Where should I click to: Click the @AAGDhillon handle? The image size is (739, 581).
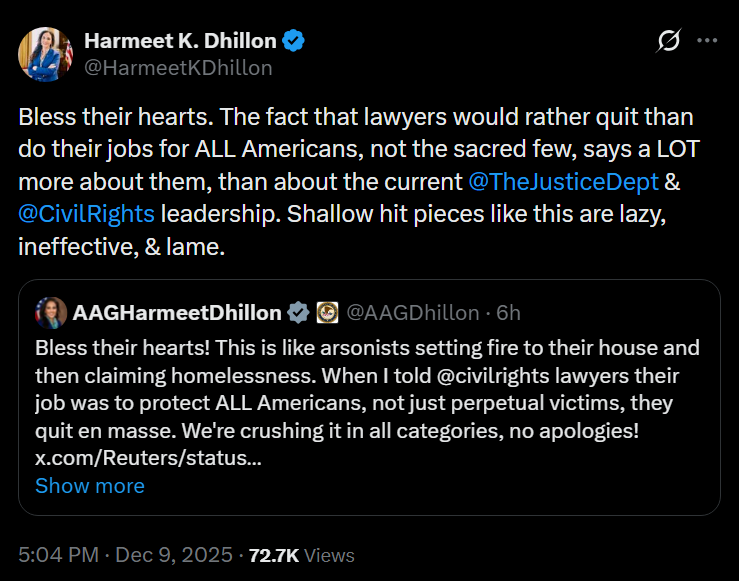411,313
